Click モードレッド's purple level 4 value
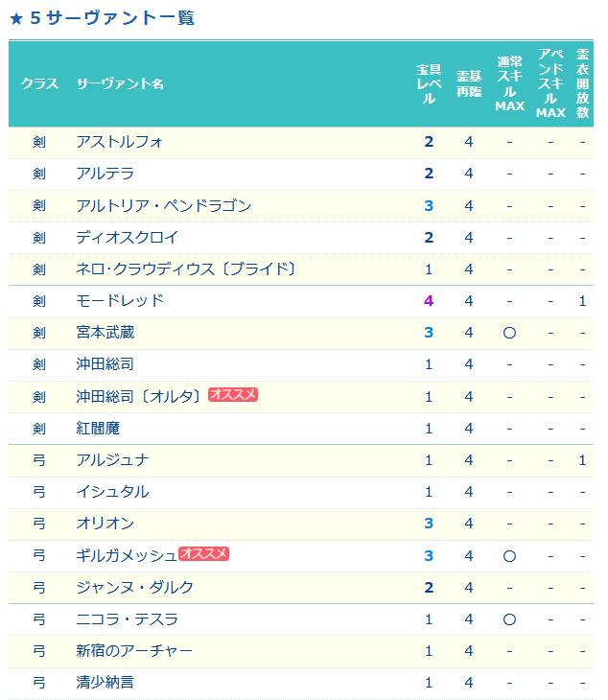 (x=429, y=301)
